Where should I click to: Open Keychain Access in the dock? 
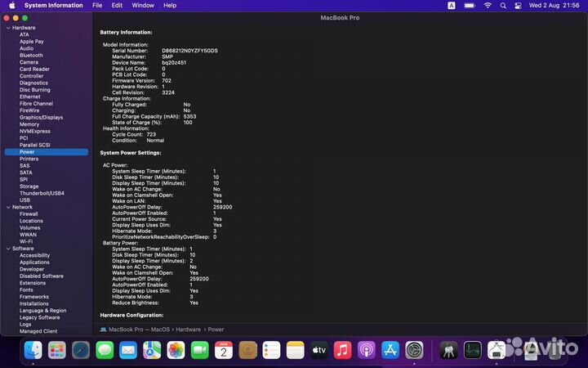pyautogui.click(x=448, y=350)
